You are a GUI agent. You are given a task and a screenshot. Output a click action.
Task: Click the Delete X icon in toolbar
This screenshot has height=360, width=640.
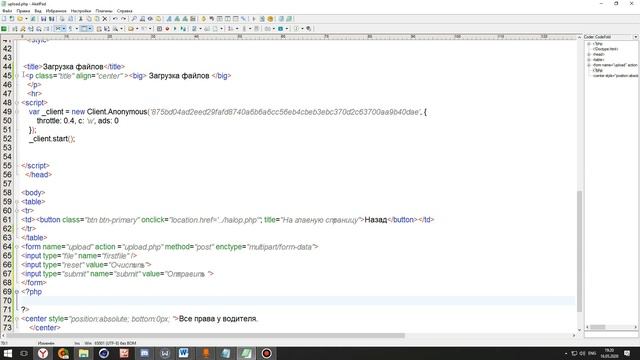tap(104, 19)
